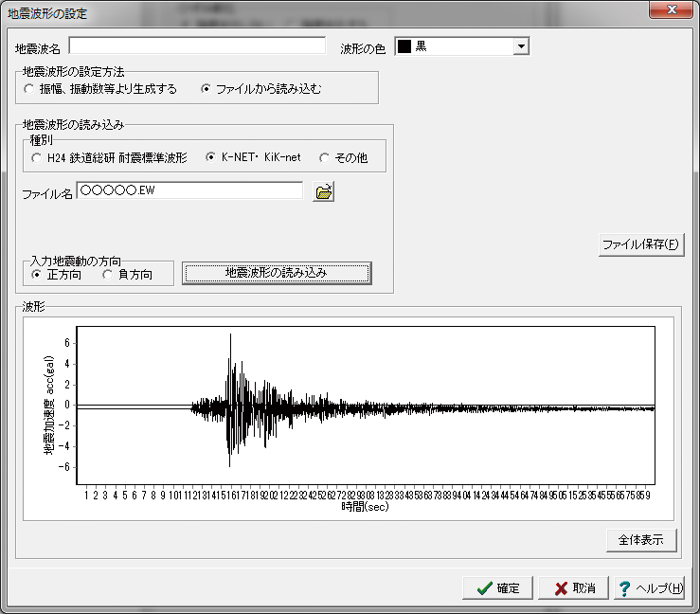Click the ファイル名 field showing ○○○○○.EW
The height and width of the screenshot is (614, 700).
[189, 190]
